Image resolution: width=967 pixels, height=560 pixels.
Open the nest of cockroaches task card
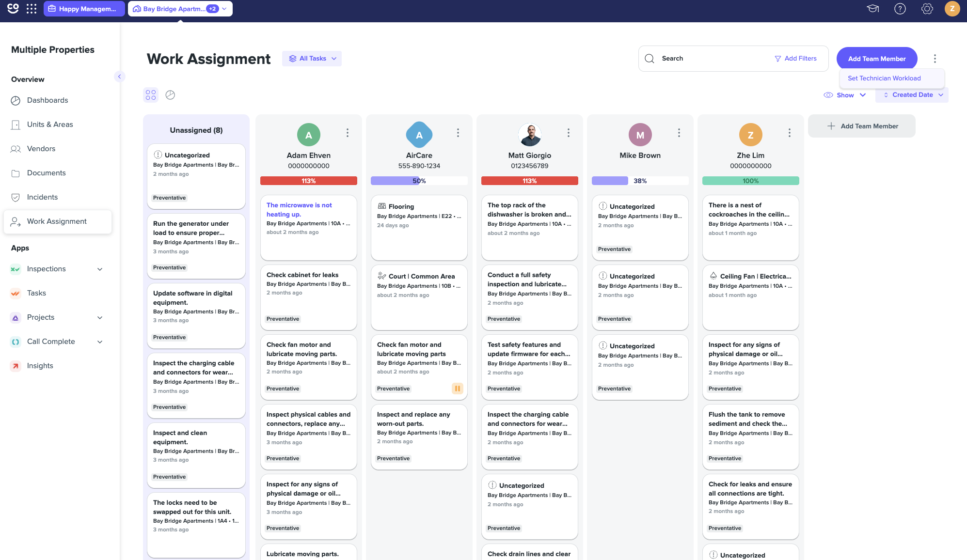click(751, 227)
